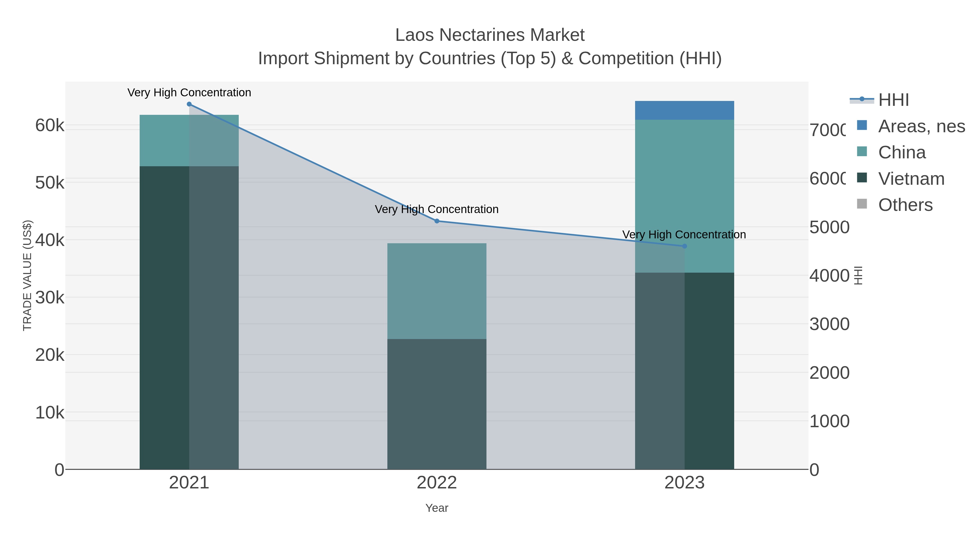The image size is (980, 551).
Task: Click the 1000 right axis tick label
Action: (829, 421)
